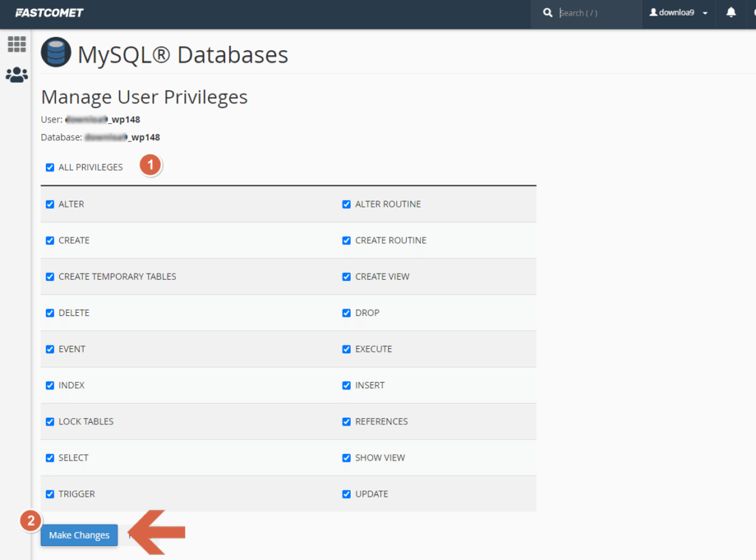Disable the CREATE TEMPORARY TABLES privilege
The image size is (756, 560).
coord(50,277)
